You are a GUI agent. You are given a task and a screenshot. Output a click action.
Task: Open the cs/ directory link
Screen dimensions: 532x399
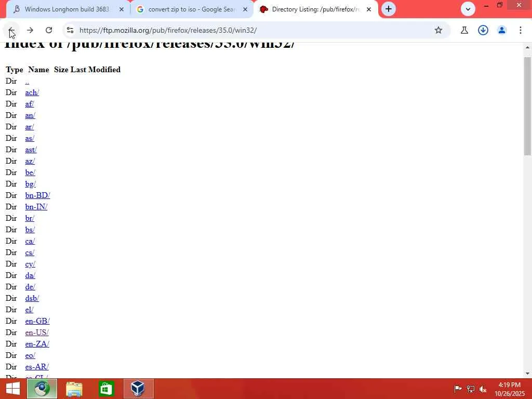pyautogui.click(x=30, y=253)
